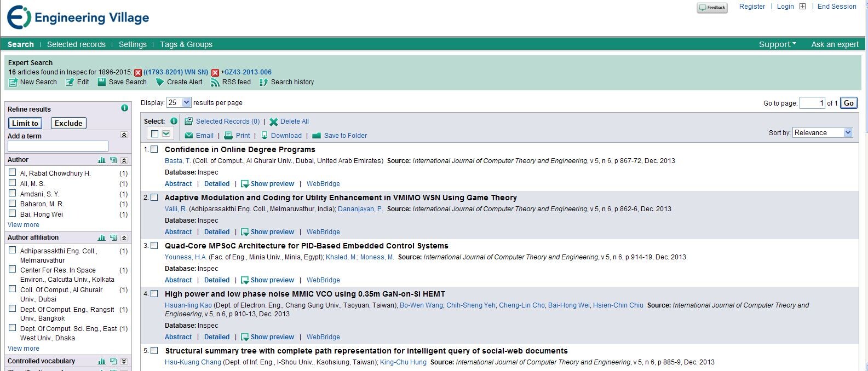Open the Support dropdown menu
The height and width of the screenshot is (371, 868).
(777, 44)
